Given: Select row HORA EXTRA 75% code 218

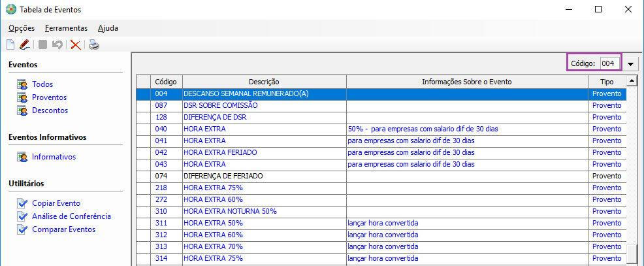Looking at the screenshot, I should (381, 188).
